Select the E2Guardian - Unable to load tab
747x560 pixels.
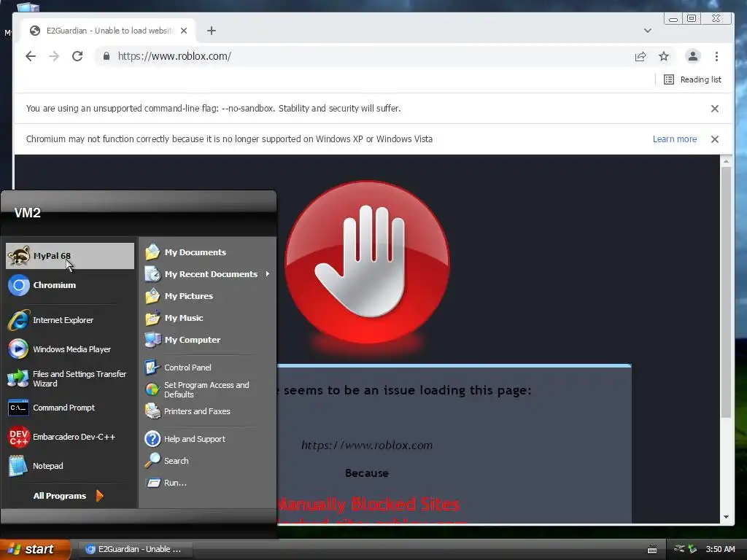coord(109,31)
